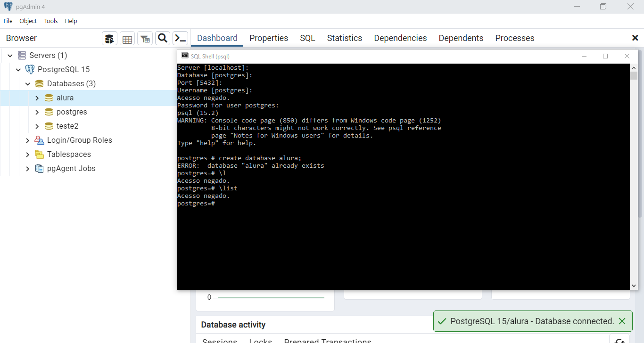Open the Tools menu
644x343 pixels.
[x=51, y=21]
